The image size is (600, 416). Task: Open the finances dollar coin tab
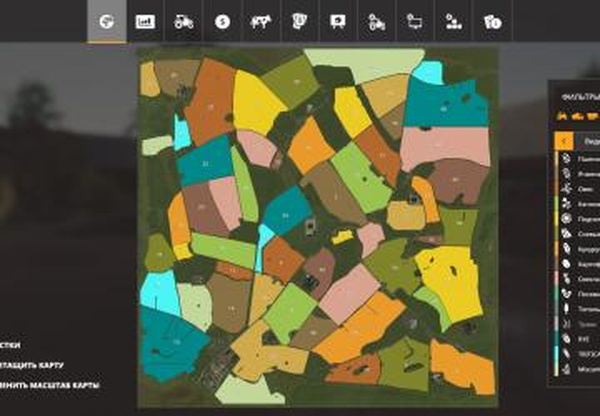222,20
